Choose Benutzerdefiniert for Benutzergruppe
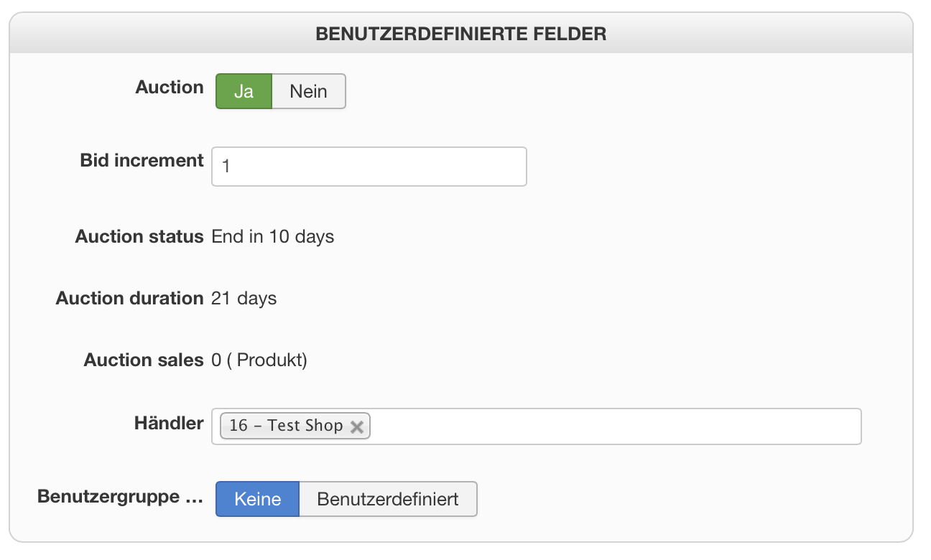Viewport: 931px width, 560px height. 387,499
